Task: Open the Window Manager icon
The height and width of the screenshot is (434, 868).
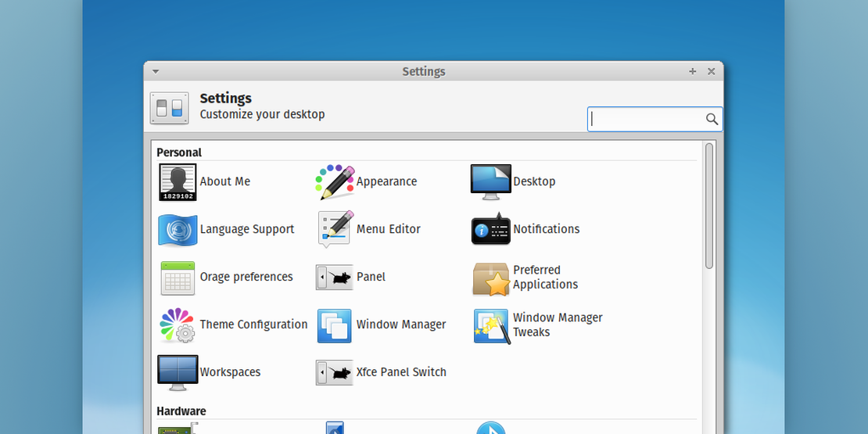Action: coord(335,325)
